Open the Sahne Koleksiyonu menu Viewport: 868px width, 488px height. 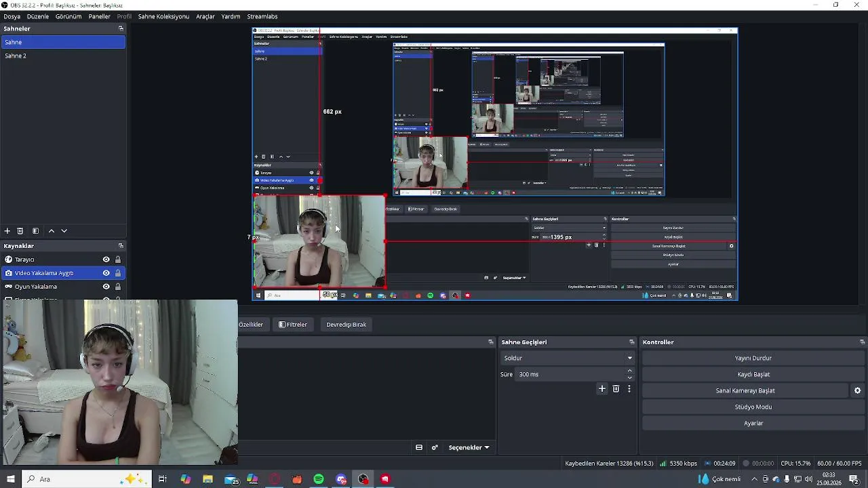(163, 16)
